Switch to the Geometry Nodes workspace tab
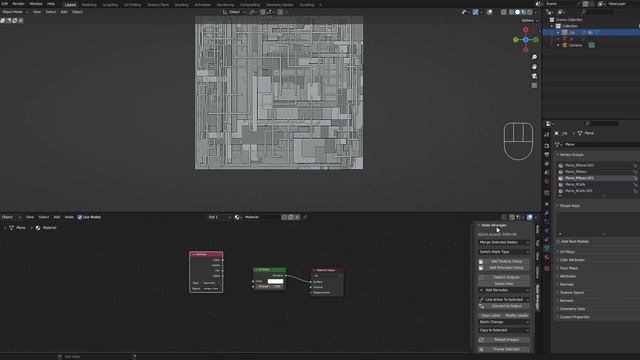Screen dimensions: 640x360 (280, 5)
